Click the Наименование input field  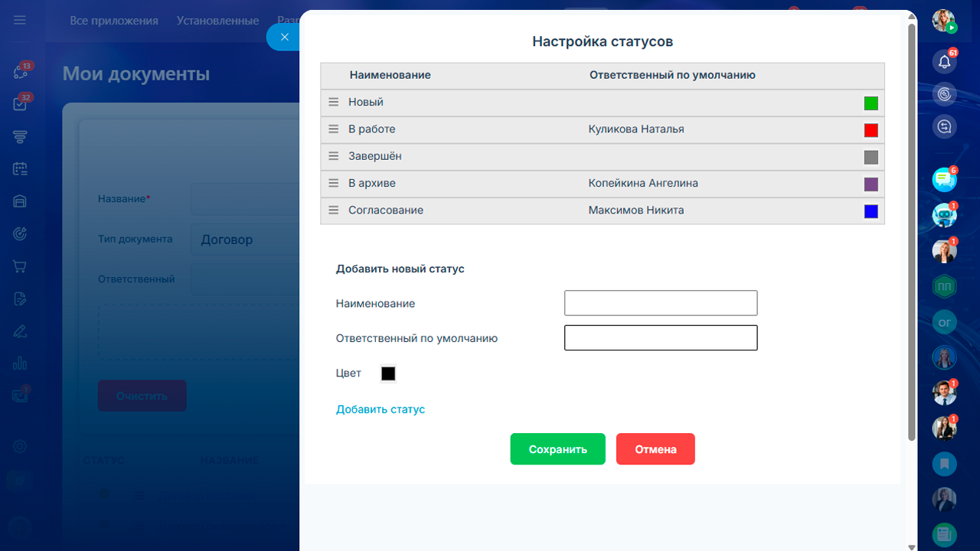point(661,303)
